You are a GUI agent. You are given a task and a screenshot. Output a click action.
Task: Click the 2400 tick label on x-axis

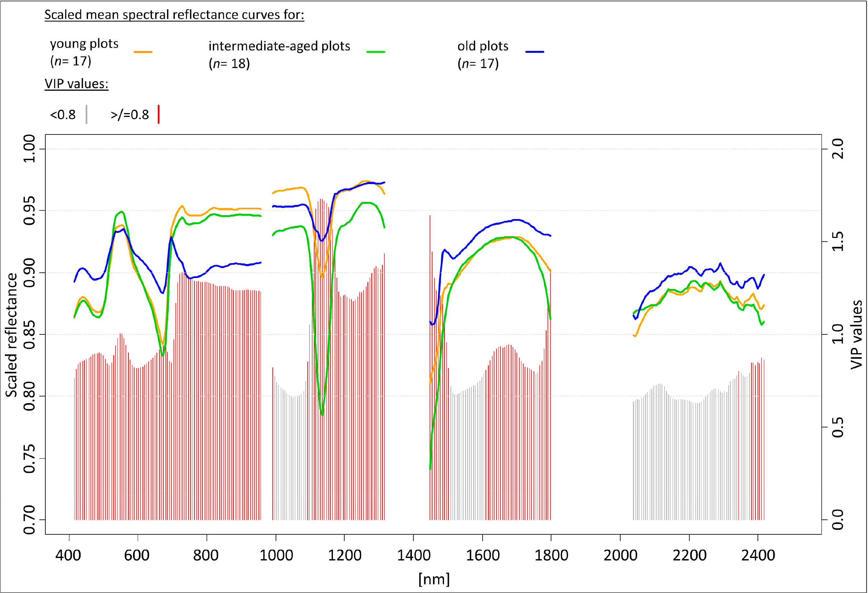point(758,555)
